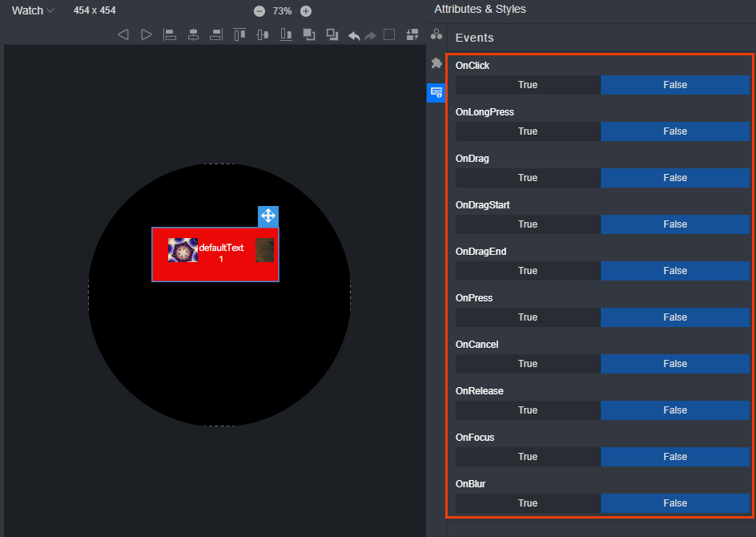Click the undo arrow icon
Image resolution: width=756 pixels, height=537 pixels.
point(354,35)
